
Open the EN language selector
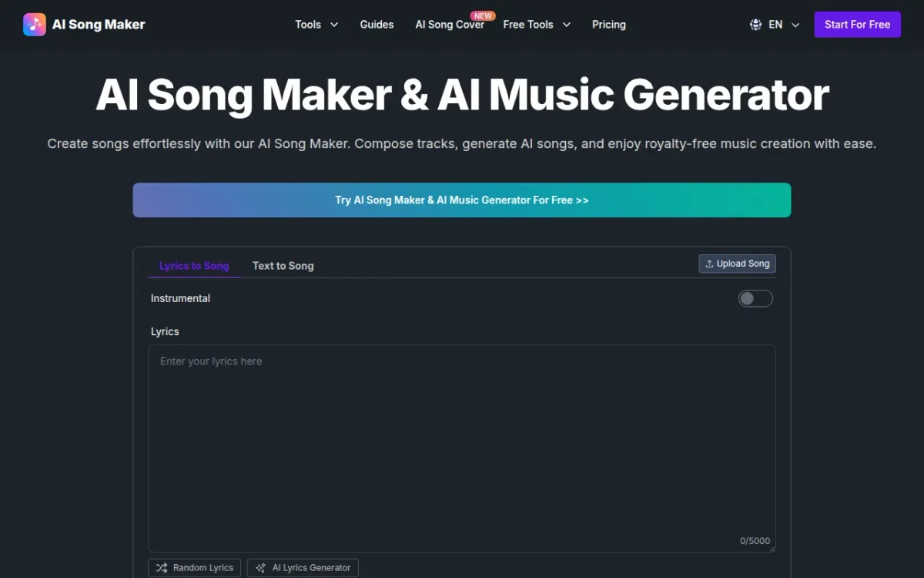click(x=783, y=25)
